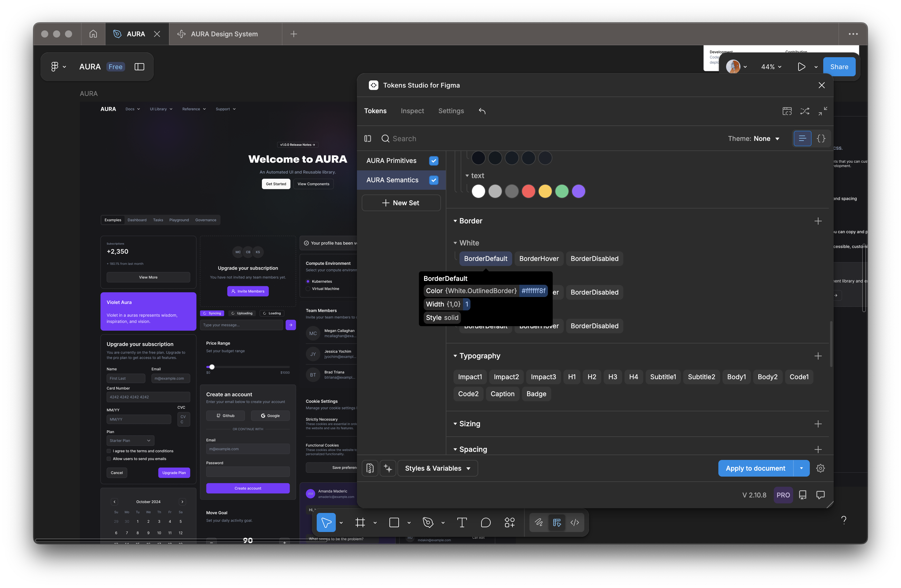Image resolution: width=901 pixels, height=588 pixels.
Task: Switch to the Inspect tab
Action: tap(412, 111)
